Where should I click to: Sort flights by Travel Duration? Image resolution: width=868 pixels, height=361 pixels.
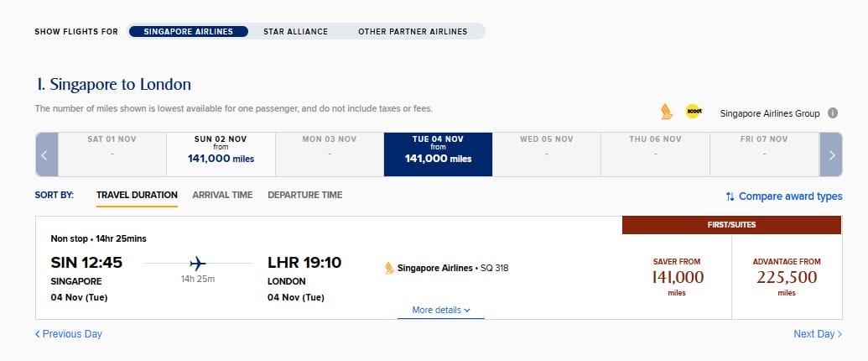[137, 195]
